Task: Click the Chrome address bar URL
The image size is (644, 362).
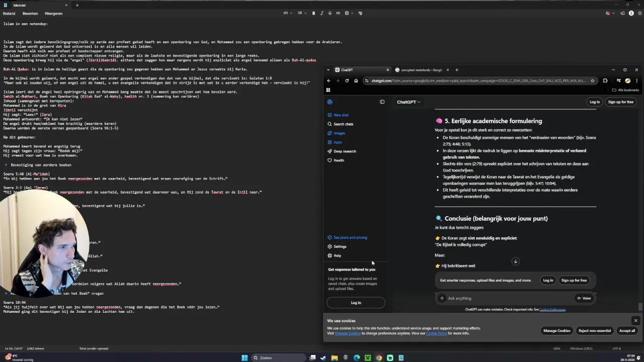Action: coord(478,80)
